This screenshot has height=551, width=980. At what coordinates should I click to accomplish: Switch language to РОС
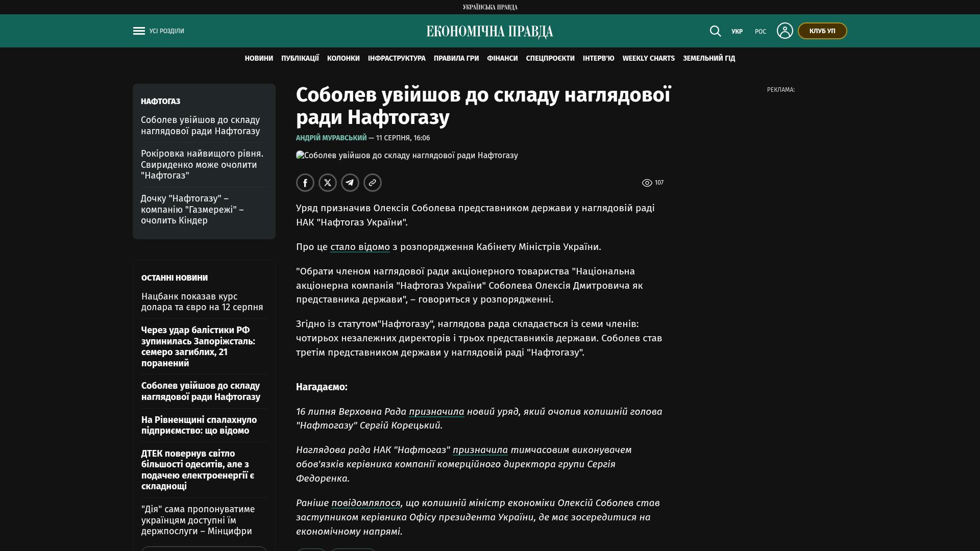point(761,32)
